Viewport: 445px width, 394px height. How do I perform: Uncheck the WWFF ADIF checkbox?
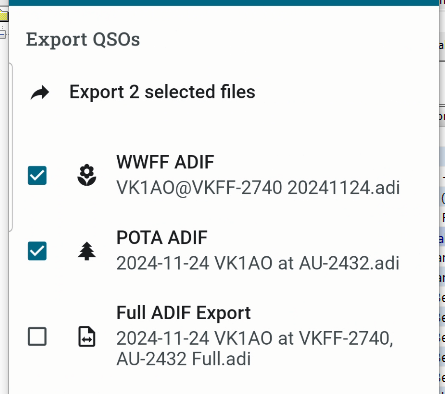37,175
